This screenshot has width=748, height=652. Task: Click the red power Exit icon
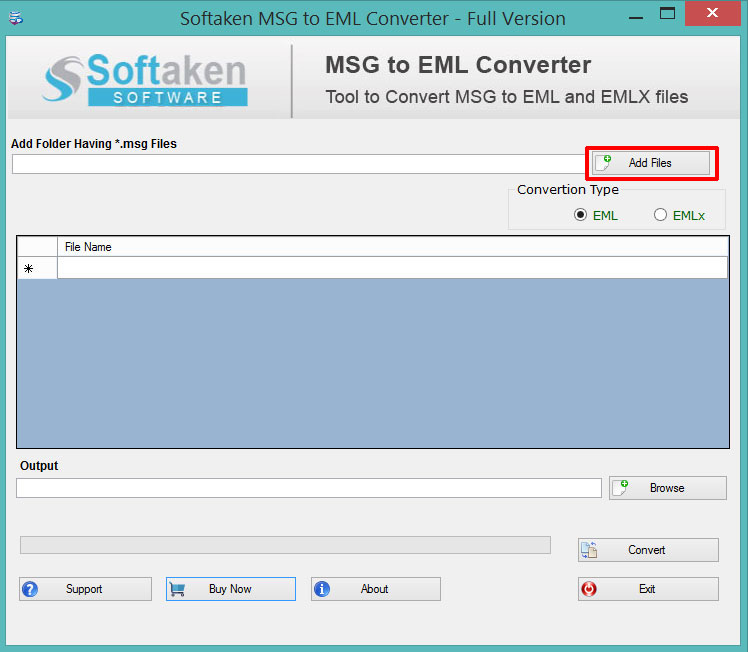coord(589,589)
